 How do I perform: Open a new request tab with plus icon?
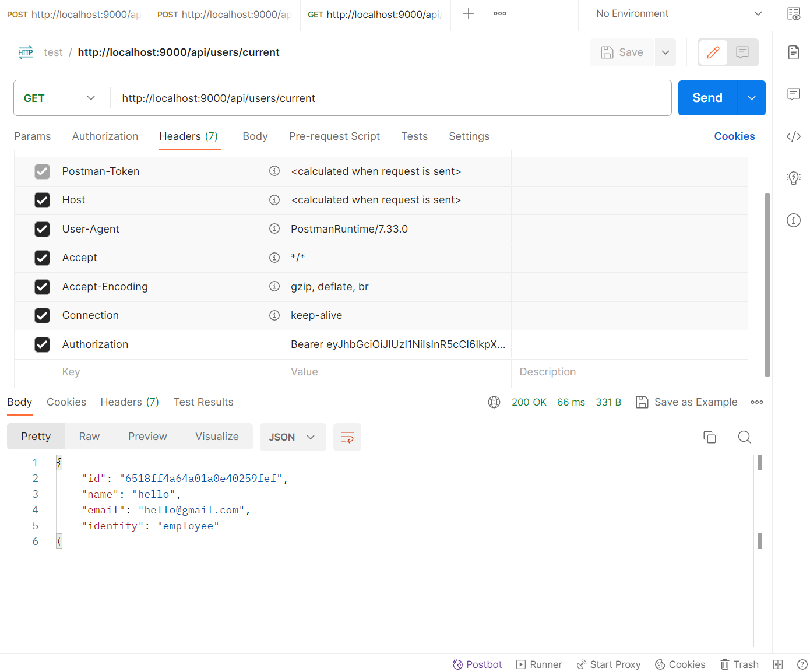[468, 13]
